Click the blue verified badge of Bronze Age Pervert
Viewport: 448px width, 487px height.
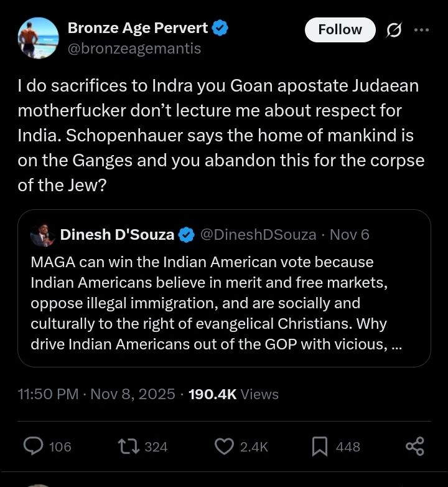(x=220, y=27)
